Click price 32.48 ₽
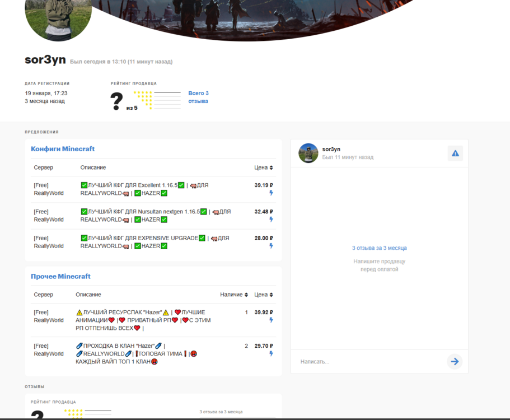The image size is (510, 420). [264, 212]
